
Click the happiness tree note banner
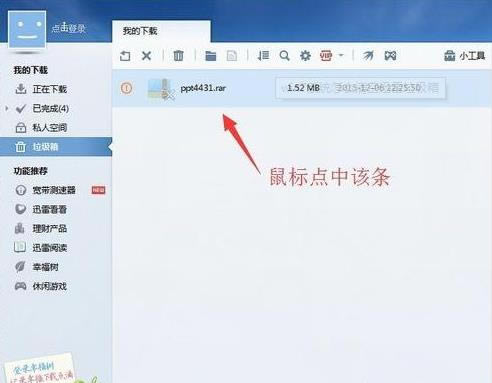pyautogui.click(x=39, y=369)
